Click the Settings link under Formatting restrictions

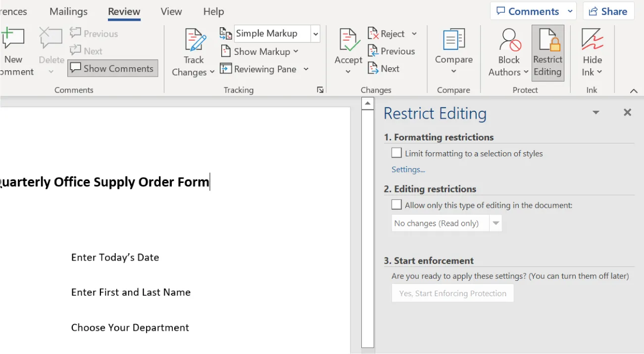[x=408, y=169]
